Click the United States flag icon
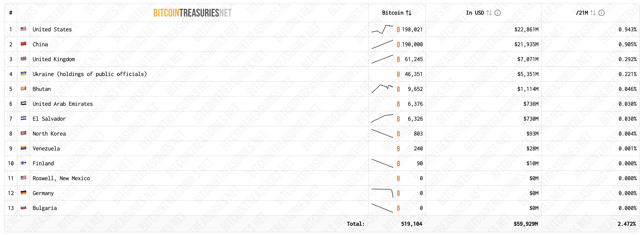 tap(23, 29)
